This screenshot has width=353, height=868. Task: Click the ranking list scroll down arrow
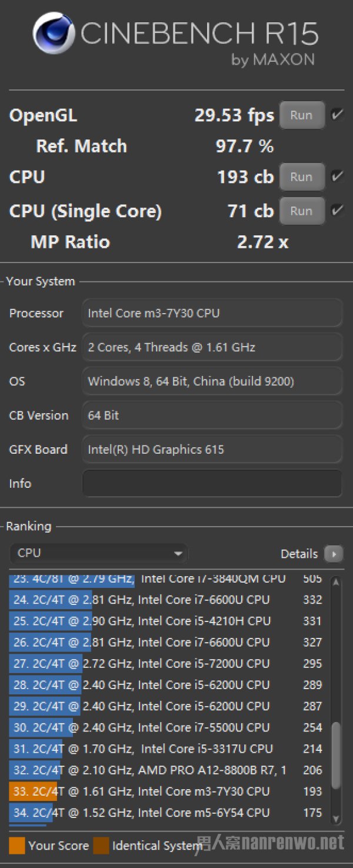(x=336, y=819)
